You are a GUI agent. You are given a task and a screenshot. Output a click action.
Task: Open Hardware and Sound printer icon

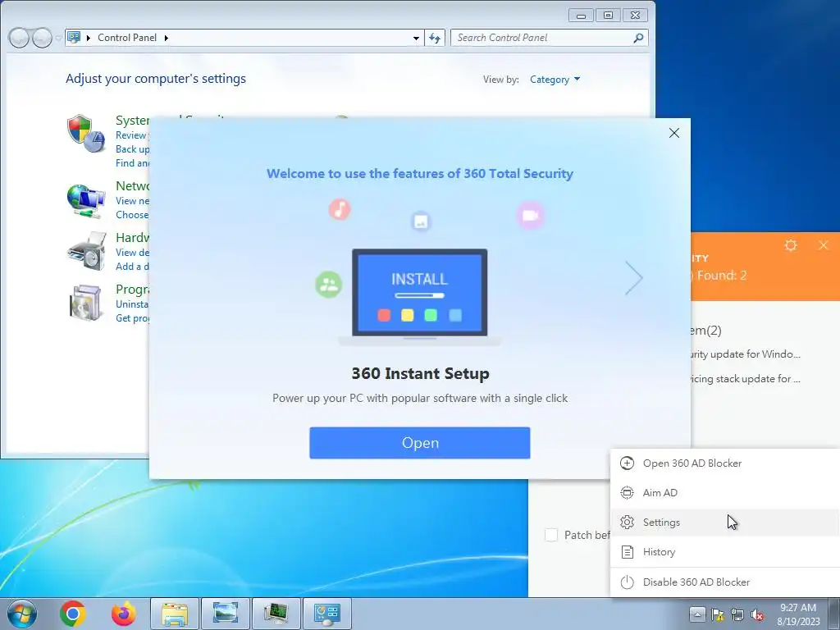point(85,251)
